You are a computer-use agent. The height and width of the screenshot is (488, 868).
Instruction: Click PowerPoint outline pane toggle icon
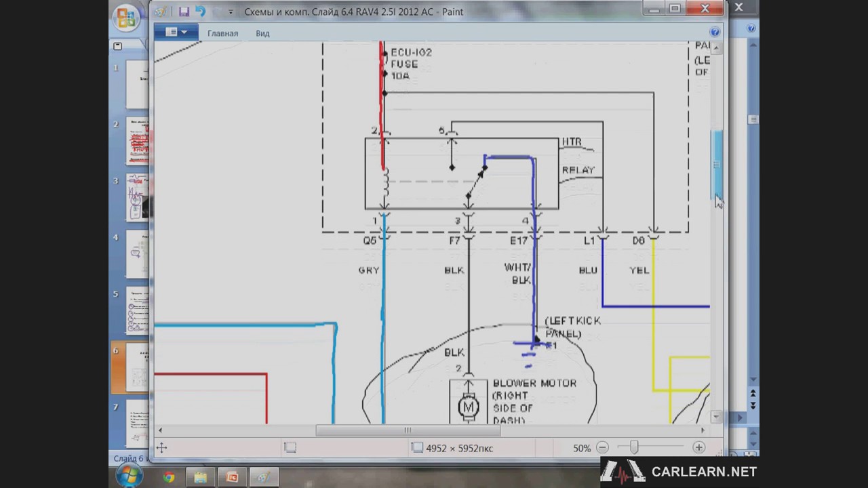click(x=117, y=46)
